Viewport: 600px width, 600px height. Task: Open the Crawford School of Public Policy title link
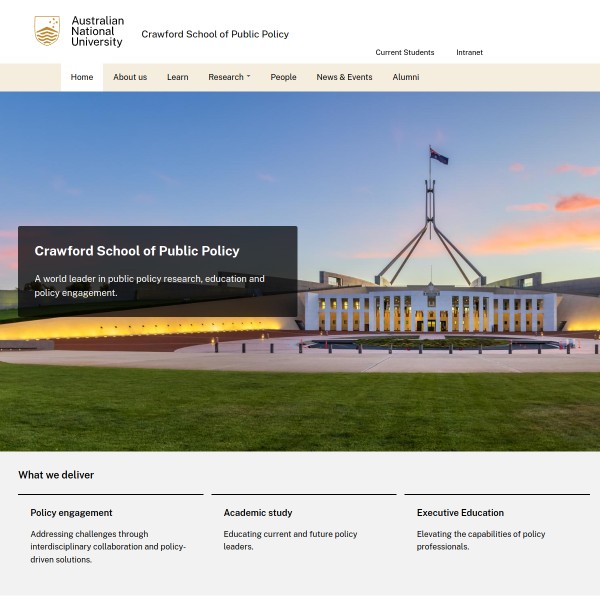[x=215, y=34]
